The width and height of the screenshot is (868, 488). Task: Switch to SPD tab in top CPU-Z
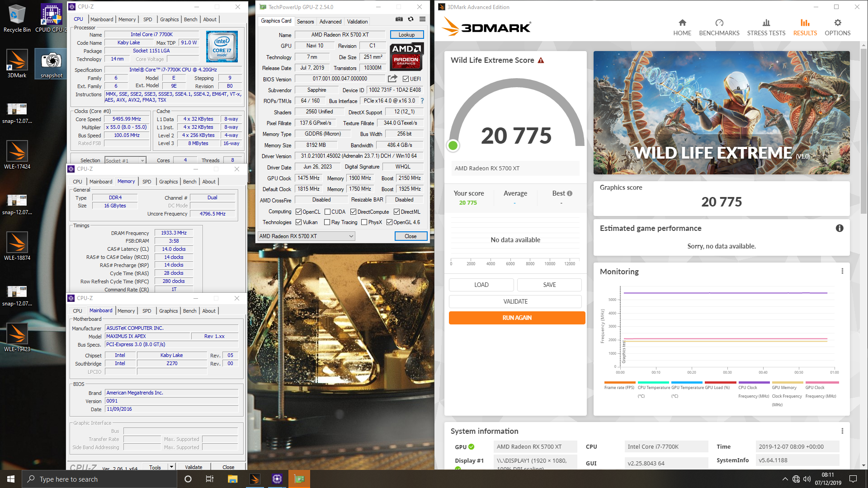148,19
